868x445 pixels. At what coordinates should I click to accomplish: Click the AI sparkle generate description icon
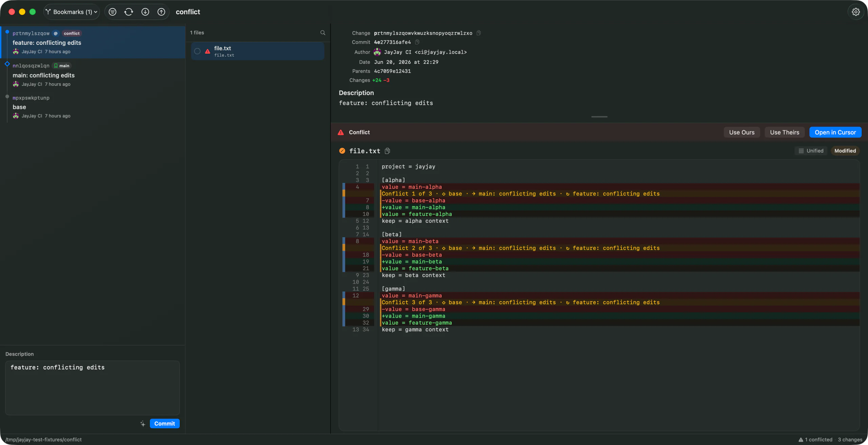point(143,424)
